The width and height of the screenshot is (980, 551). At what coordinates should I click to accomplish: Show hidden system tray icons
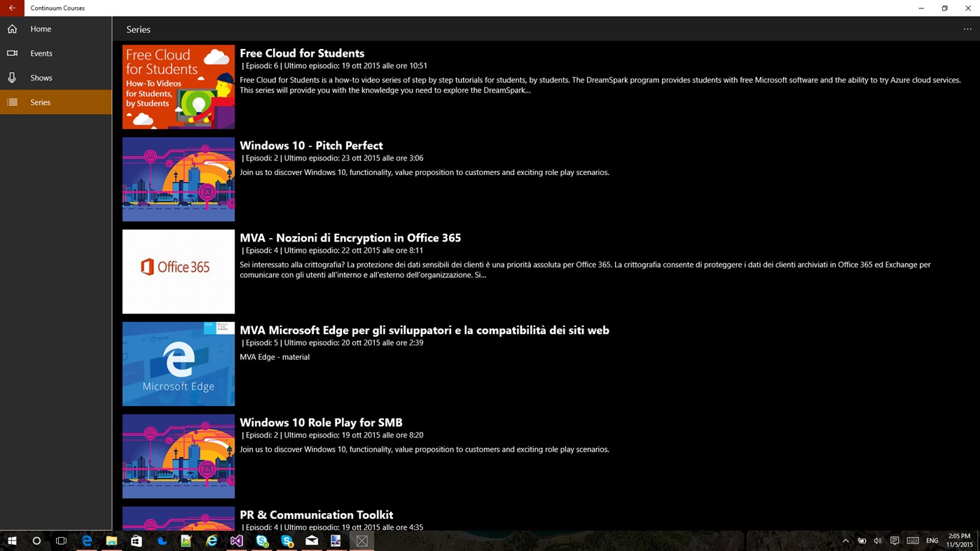pos(846,540)
